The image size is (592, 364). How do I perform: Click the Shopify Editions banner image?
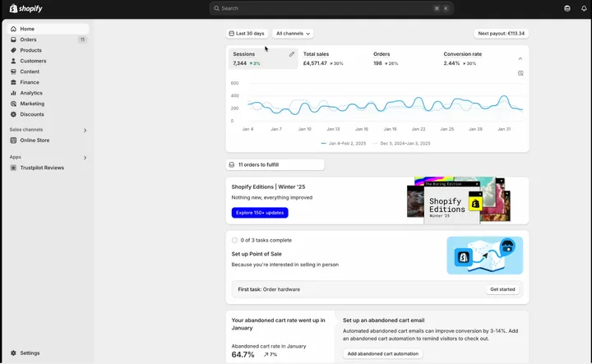[x=459, y=200]
